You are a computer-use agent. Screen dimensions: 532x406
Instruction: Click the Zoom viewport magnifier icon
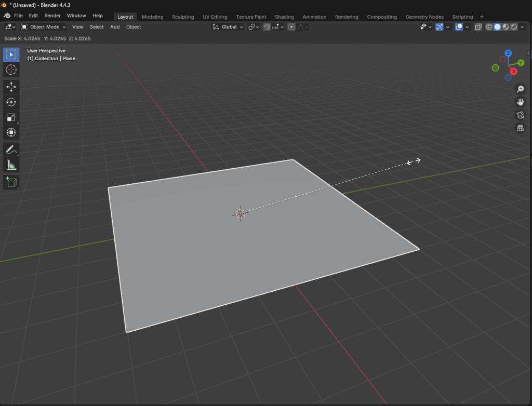(520, 89)
